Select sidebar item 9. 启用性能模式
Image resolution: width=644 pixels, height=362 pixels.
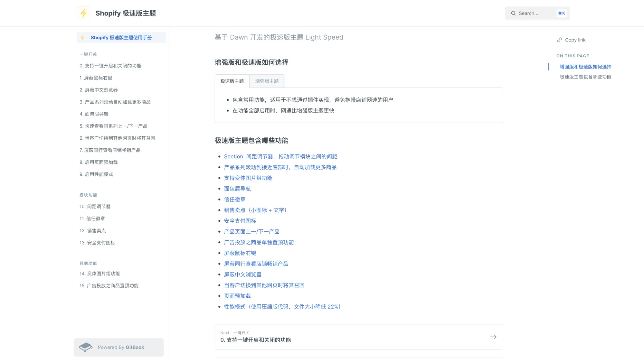(96, 174)
